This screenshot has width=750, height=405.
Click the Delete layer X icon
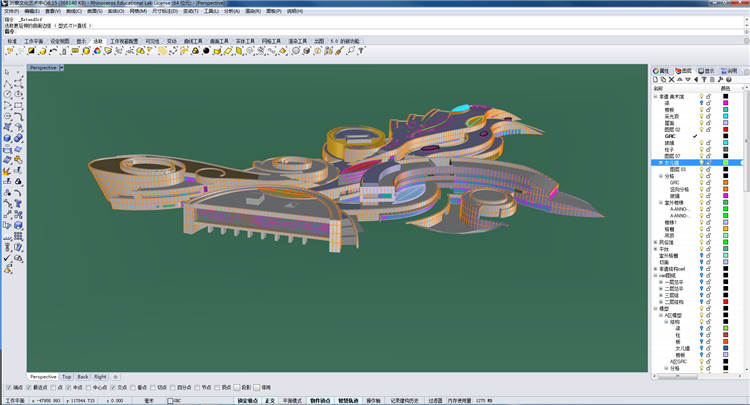[x=672, y=79]
